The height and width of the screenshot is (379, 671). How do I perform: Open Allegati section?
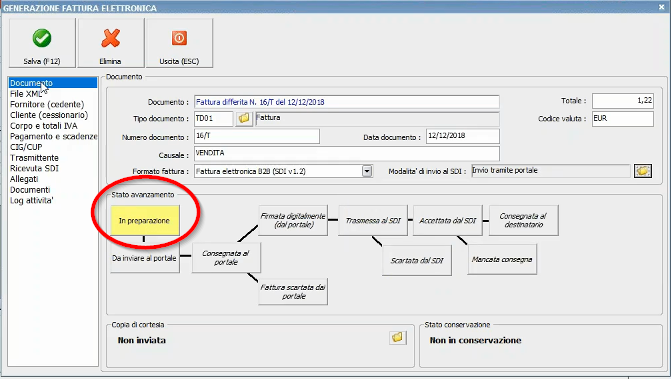click(53, 179)
